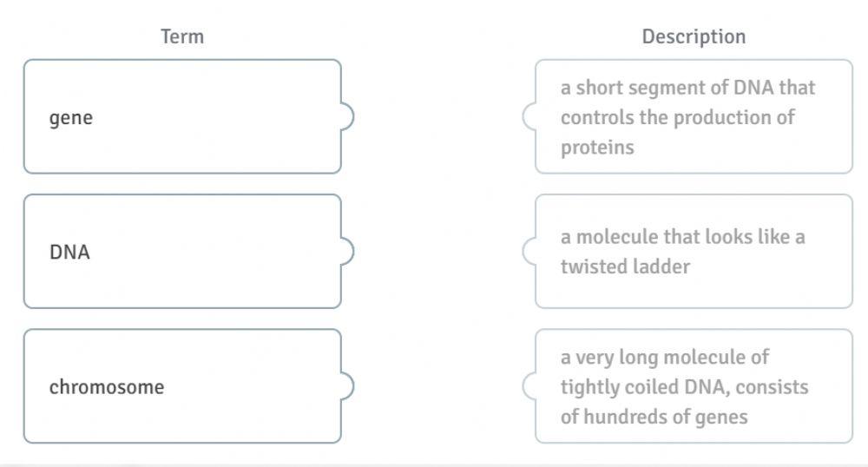Select the "chromosome" term box
Screen dimensions: 868x467
click(x=182, y=386)
